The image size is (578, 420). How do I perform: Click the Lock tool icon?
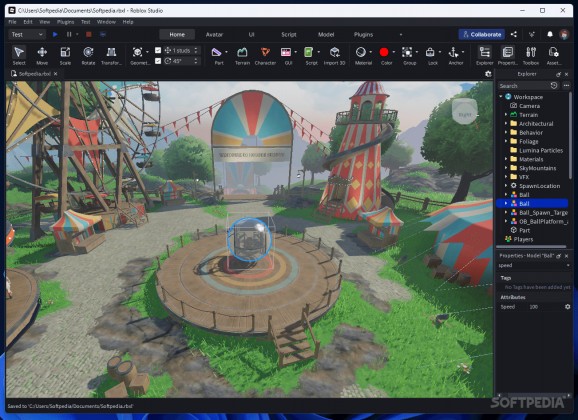pos(430,52)
